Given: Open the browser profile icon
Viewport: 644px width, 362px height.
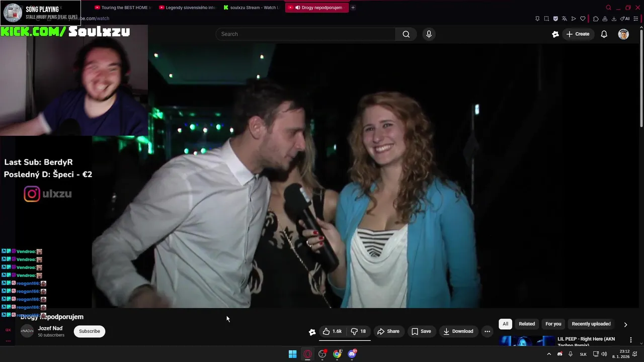Looking at the screenshot, I should pyautogui.click(x=605, y=19).
